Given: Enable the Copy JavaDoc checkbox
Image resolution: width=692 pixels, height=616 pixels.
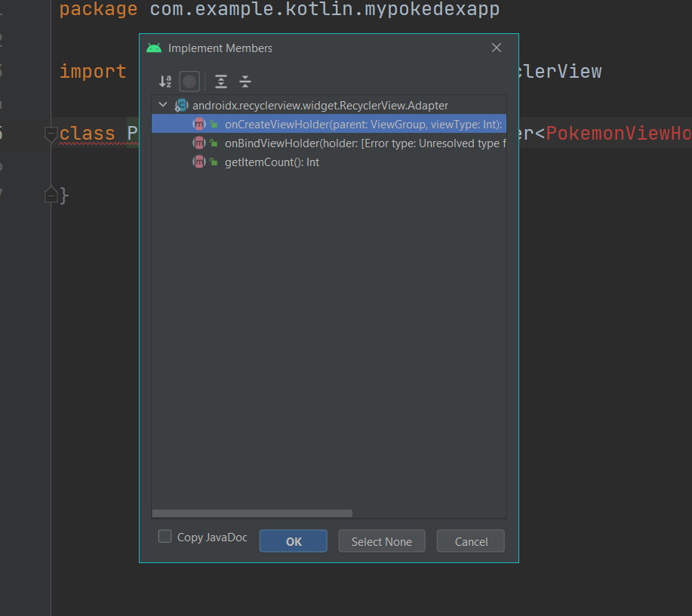Looking at the screenshot, I should tap(165, 537).
